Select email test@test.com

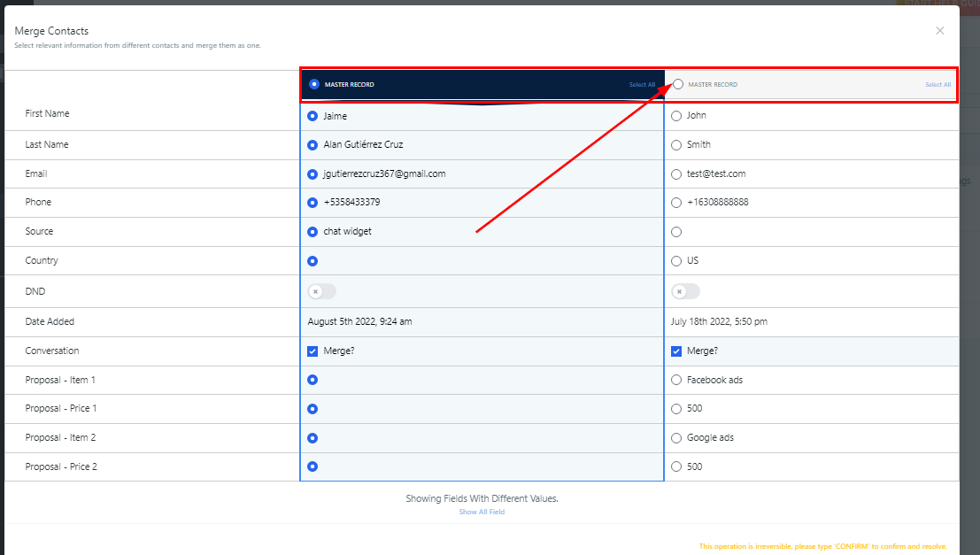[676, 174]
